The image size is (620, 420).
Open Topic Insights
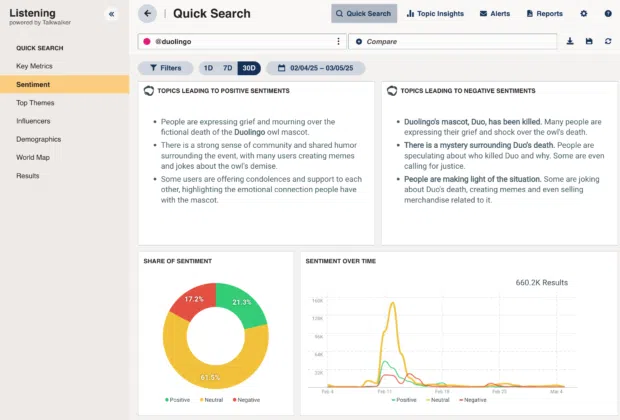pos(435,13)
